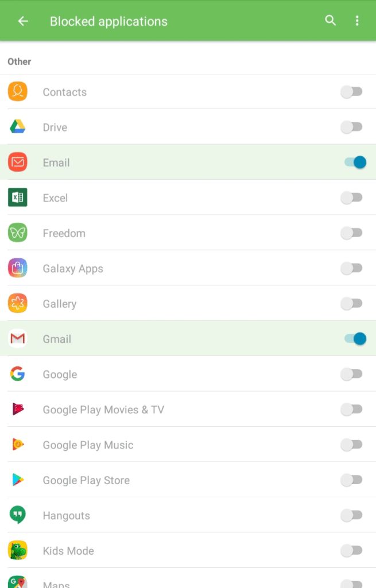Select the Galaxy Apps icon
Viewport: 376px width, 588px height.
16,268
